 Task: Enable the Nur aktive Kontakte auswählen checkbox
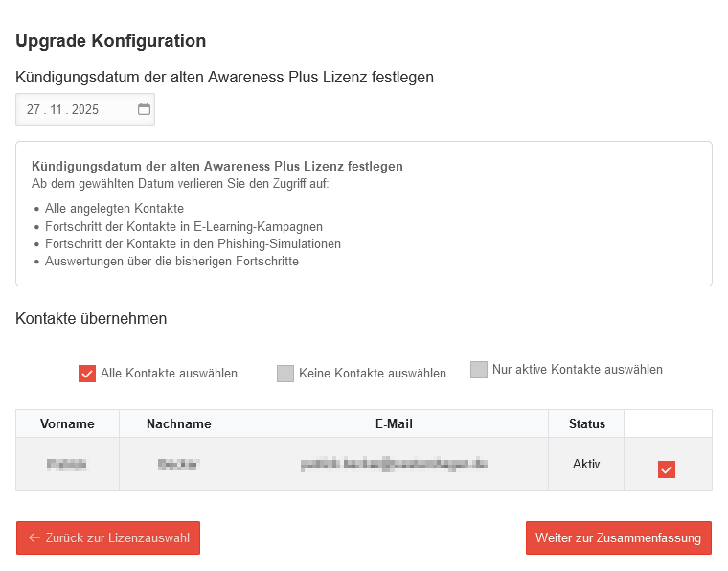479,370
